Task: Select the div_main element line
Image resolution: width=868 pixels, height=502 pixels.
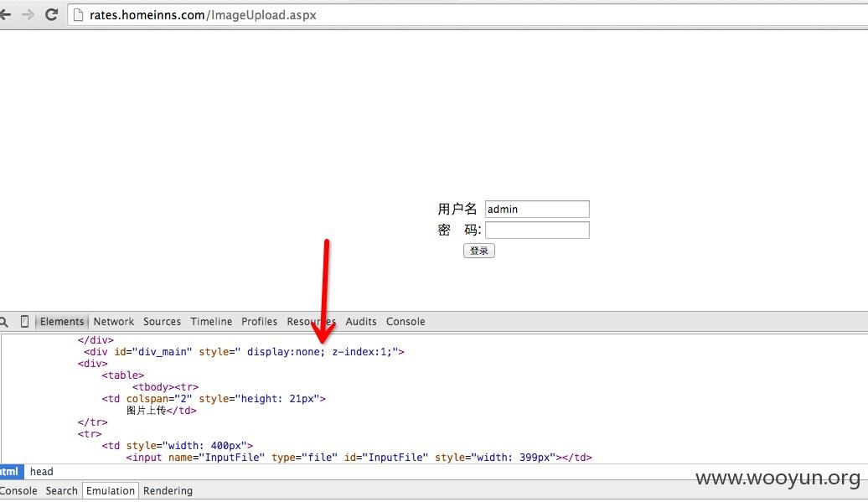Action: pyautogui.click(x=244, y=352)
